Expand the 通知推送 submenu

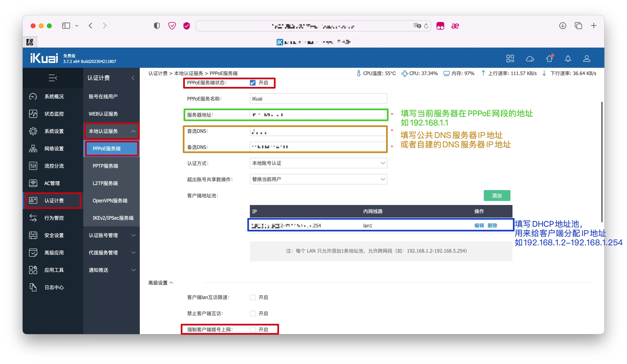134,270
